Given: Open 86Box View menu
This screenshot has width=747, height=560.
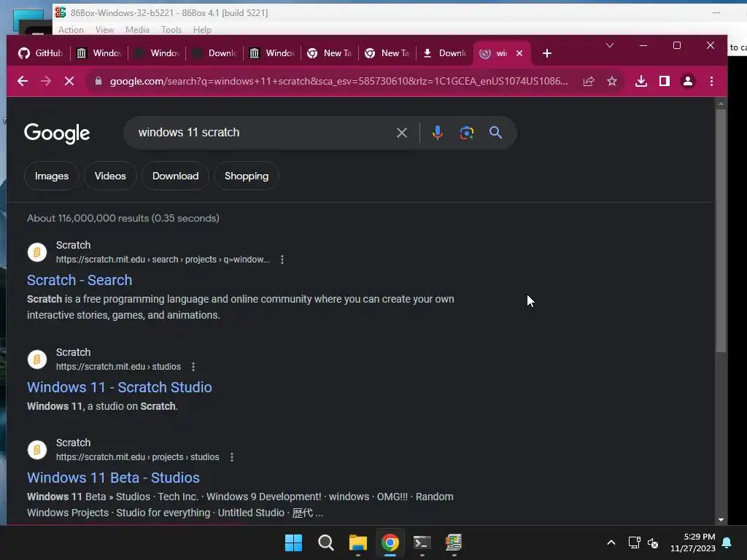Looking at the screenshot, I should click(104, 29).
